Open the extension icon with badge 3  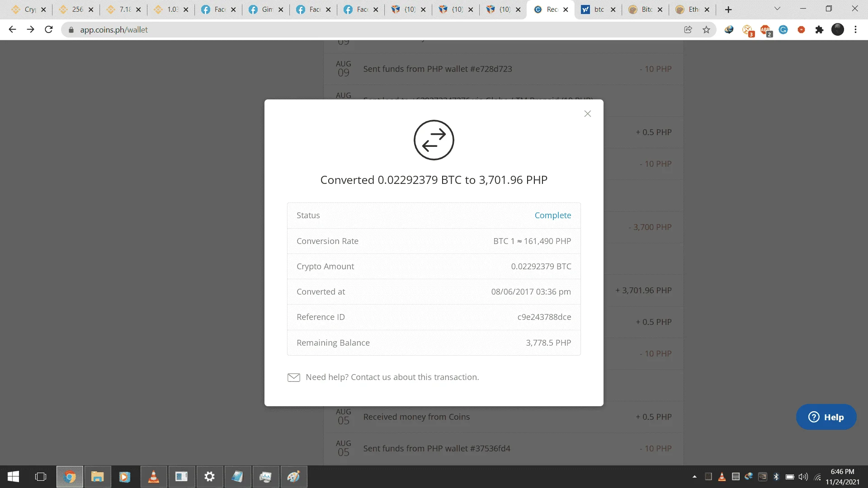[748, 30]
